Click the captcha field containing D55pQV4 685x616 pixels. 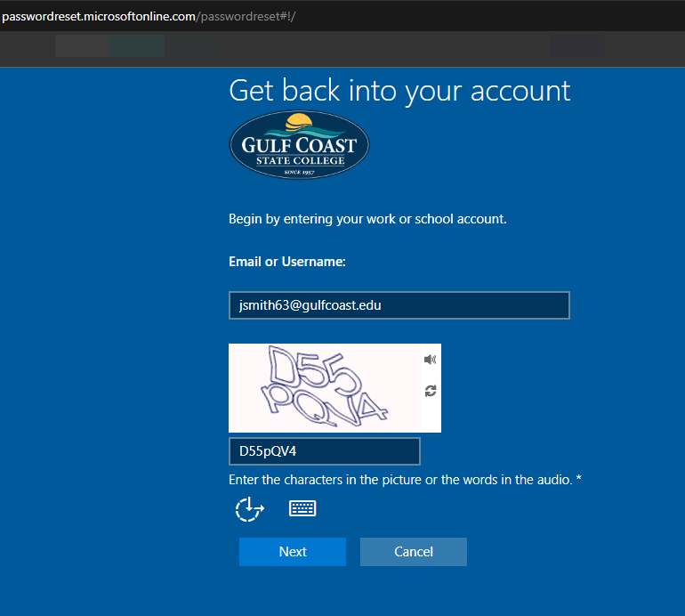(324, 451)
